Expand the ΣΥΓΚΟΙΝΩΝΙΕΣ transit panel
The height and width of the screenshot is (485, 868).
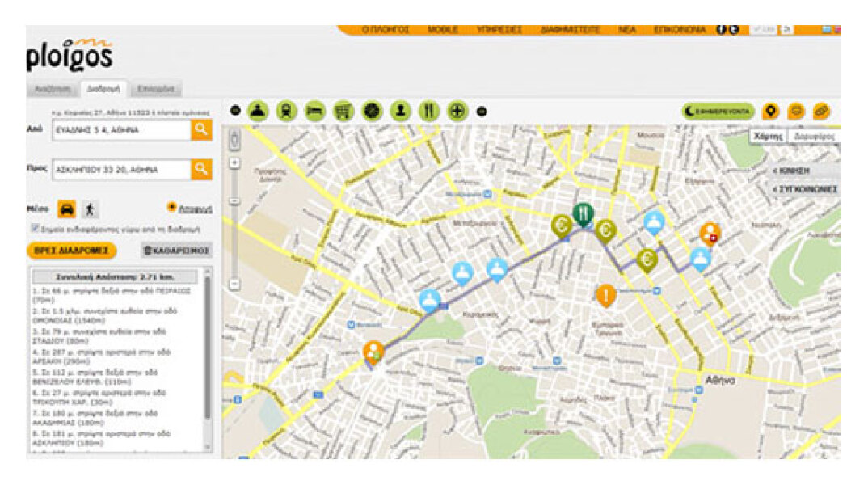pyautogui.click(x=804, y=189)
